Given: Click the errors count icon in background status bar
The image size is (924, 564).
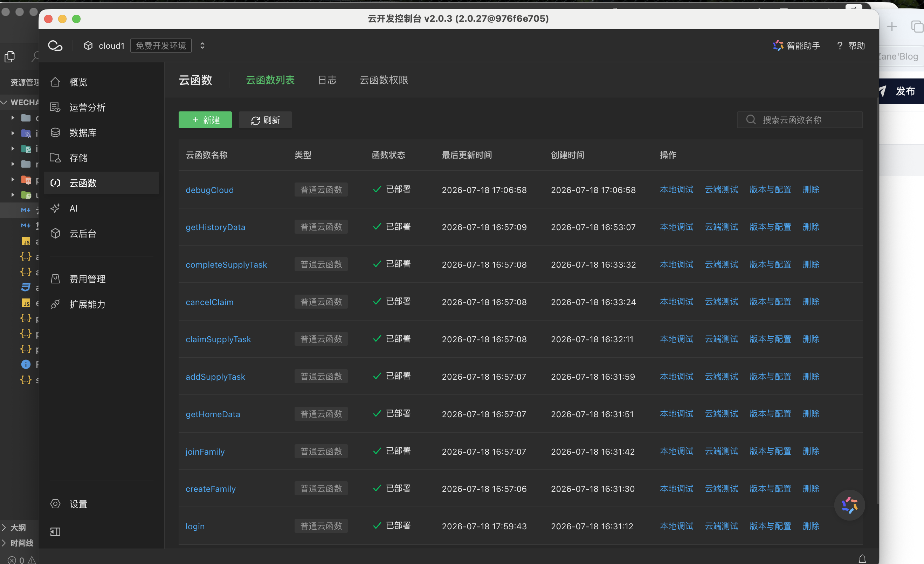Looking at the screenshot, I should pyautogui.click(x=12, y=560).
